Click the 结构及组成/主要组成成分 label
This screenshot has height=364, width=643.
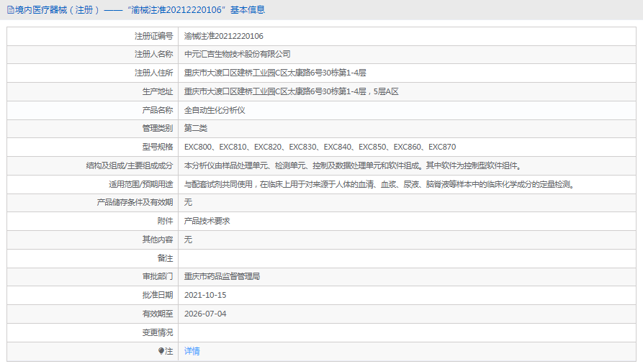[130, 165]
